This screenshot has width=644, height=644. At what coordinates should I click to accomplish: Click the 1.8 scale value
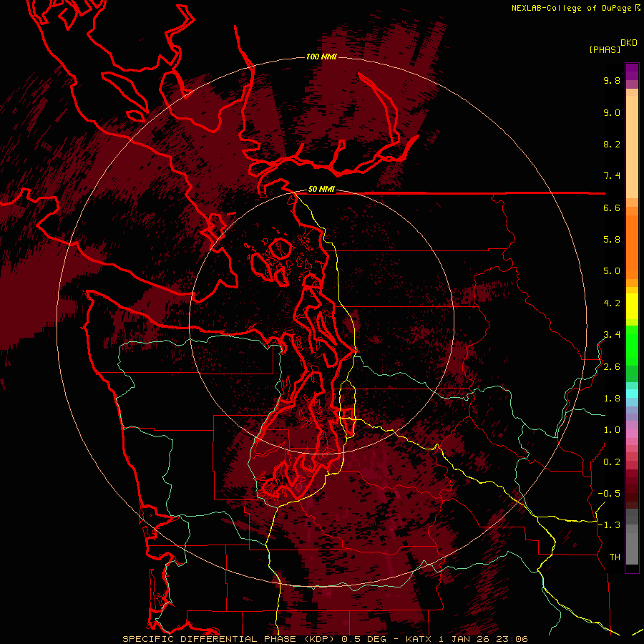point(612,399)
